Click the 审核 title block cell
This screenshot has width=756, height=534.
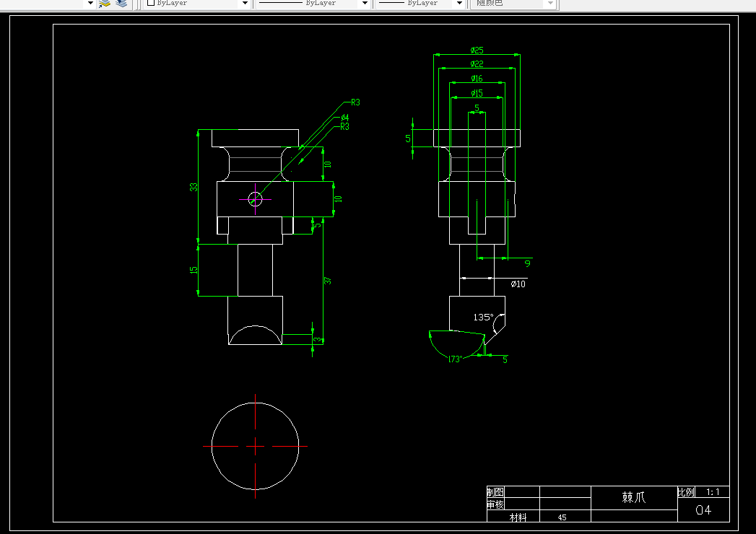[495, 504]
